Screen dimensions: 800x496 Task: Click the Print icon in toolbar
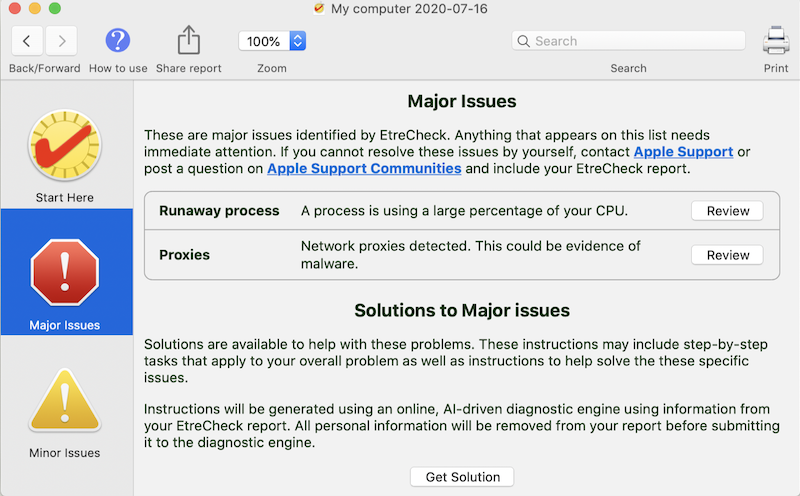click(x=776, y=41)
